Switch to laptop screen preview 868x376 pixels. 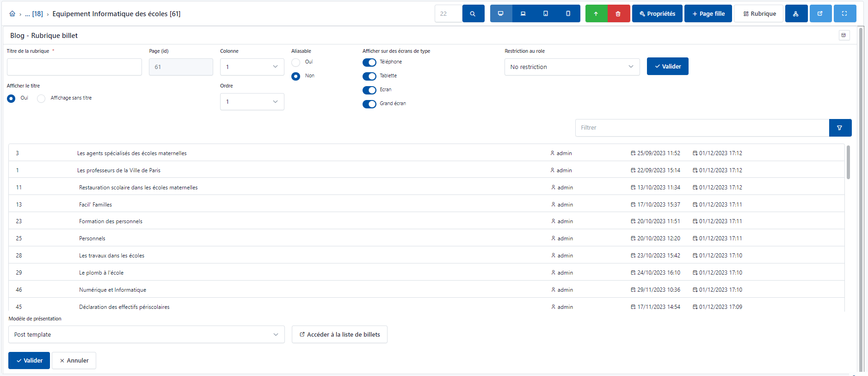[523, 14]
